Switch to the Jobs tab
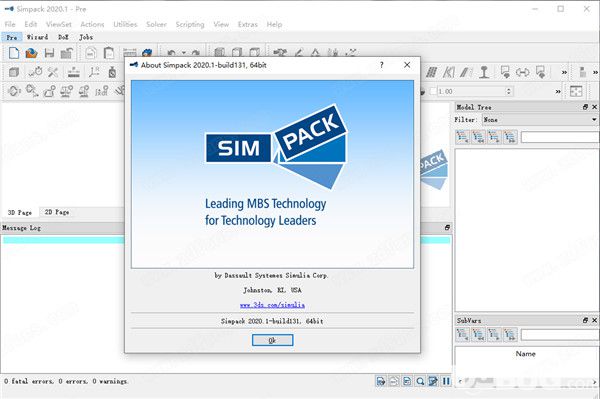Screen dimensions: 600x399 pyautogui.click(x=86, y=37)
